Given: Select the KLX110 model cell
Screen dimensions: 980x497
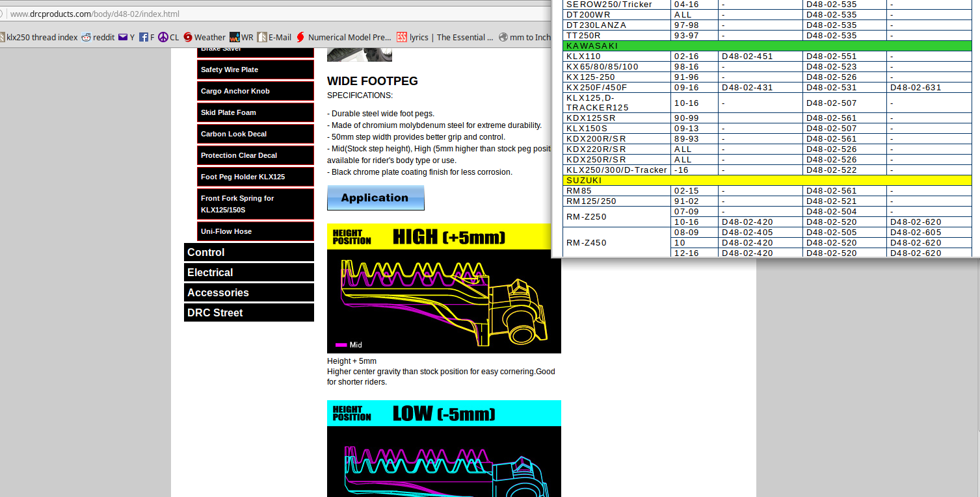Looking at the screenshot, I should (616, 56).
